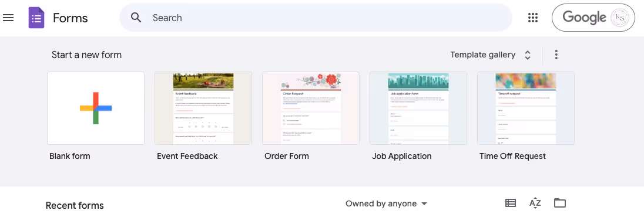Click the Order Form label
Screen dimensions: 644x224
pos(287,156)
